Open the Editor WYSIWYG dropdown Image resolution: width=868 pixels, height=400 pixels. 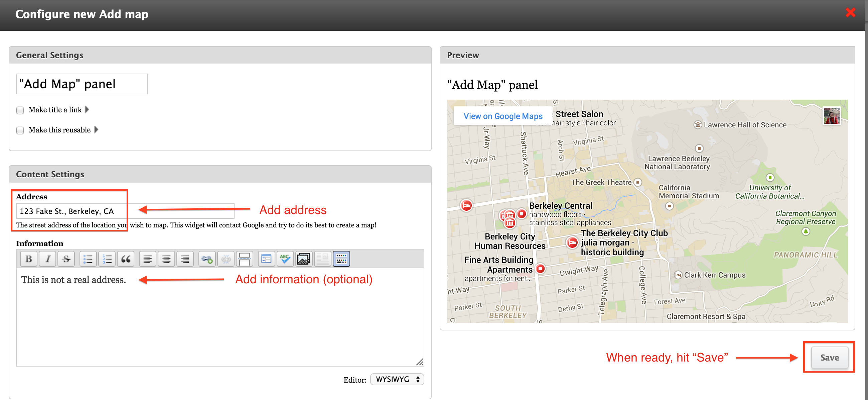coord(397,379)
